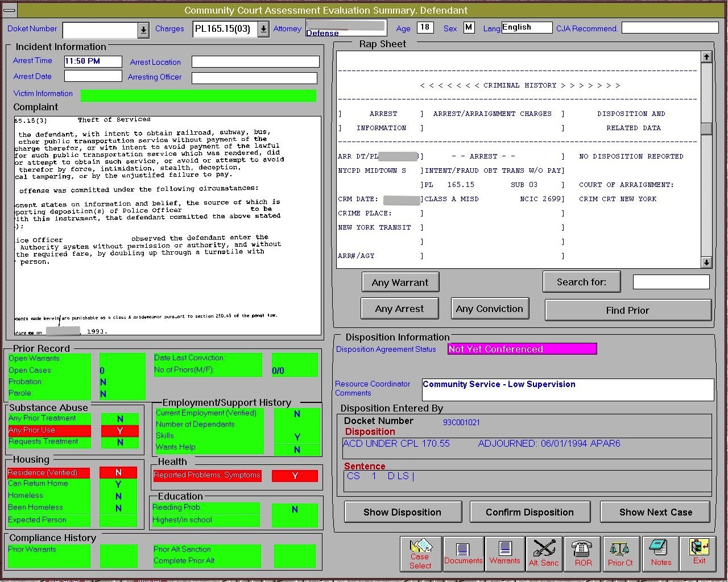
Task: Click the Search for text input field
Action: pos(671,282)
